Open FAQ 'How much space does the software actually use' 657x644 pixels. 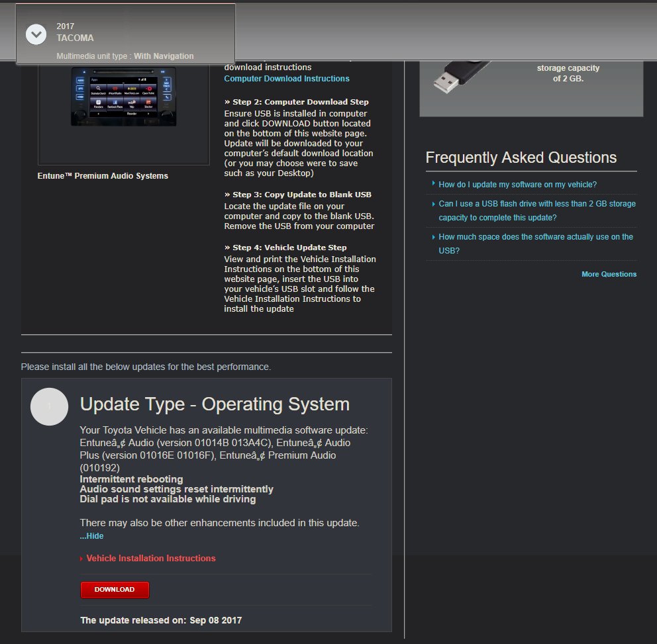pyautogui.click(x=536, y=244)
